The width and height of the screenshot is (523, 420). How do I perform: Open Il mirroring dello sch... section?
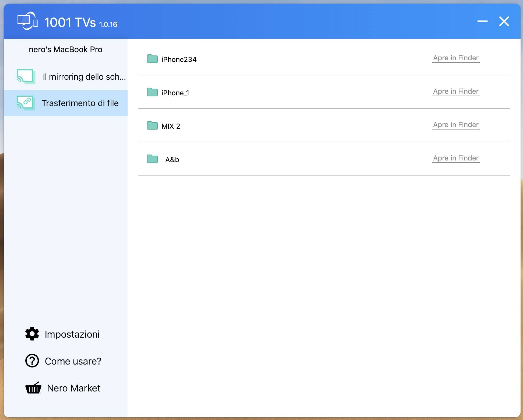coord(66,77)
